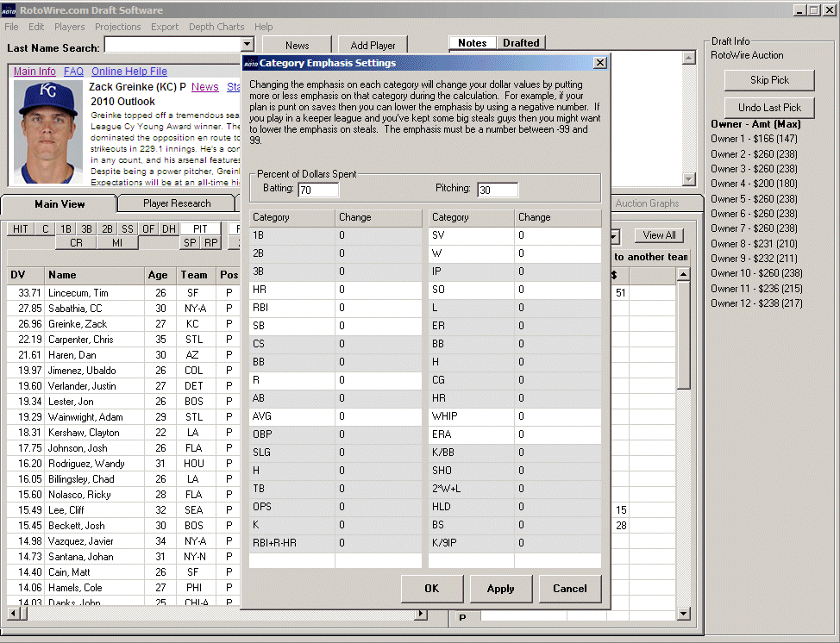Open the Last Name Search dropdown arrow
840x643 pixels.
pyautogui.click(x=247, y=45)
